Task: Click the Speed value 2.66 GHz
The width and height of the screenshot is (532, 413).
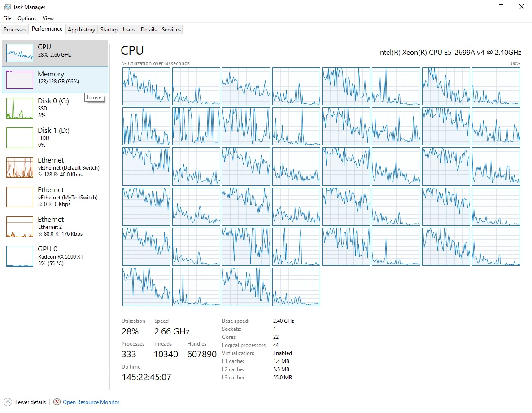Action: [x=172, y=331]
